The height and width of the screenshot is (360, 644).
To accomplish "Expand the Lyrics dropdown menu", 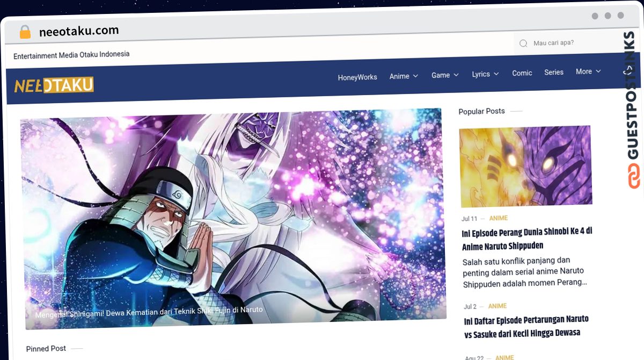I will click(485, 74).
